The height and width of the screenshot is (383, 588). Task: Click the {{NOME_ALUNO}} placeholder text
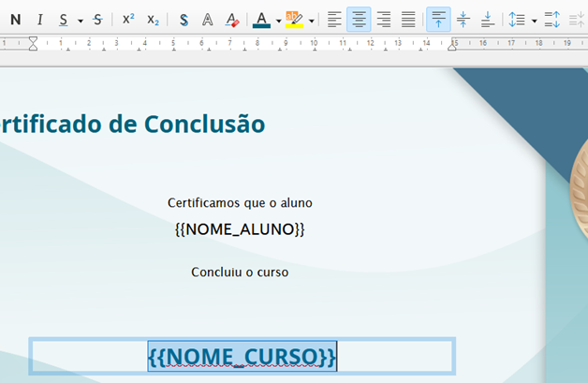point(240,229)
